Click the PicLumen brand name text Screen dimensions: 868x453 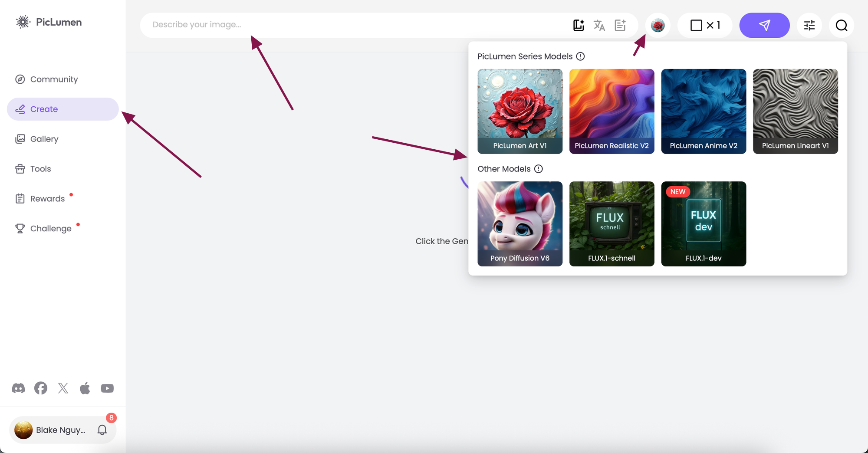(x=59, y=22)
